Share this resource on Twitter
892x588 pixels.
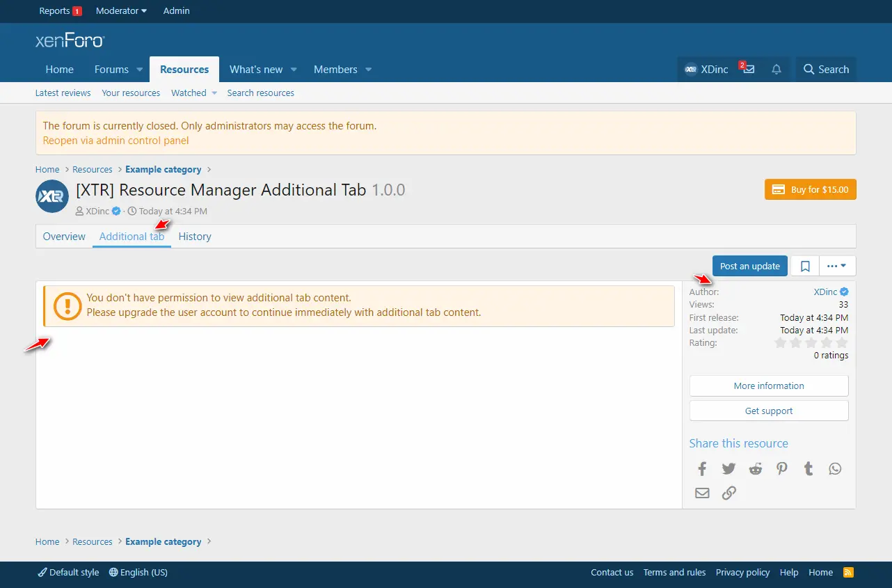pyautogui.click(x=728, y=468)
